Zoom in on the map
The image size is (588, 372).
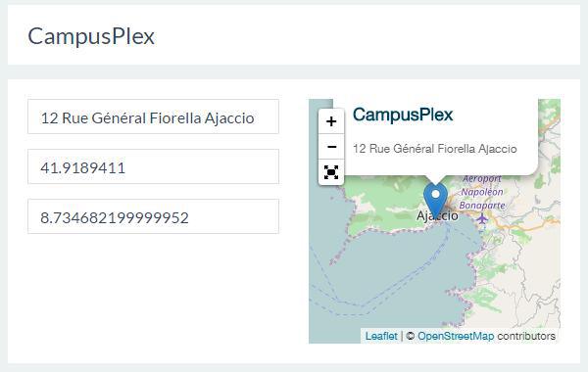pos(331,121)
